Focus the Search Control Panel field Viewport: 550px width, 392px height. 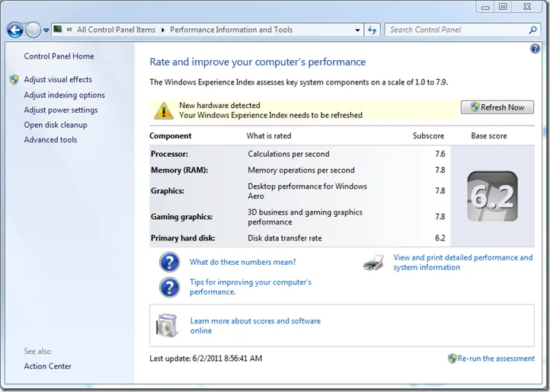[x=456, y=30]
